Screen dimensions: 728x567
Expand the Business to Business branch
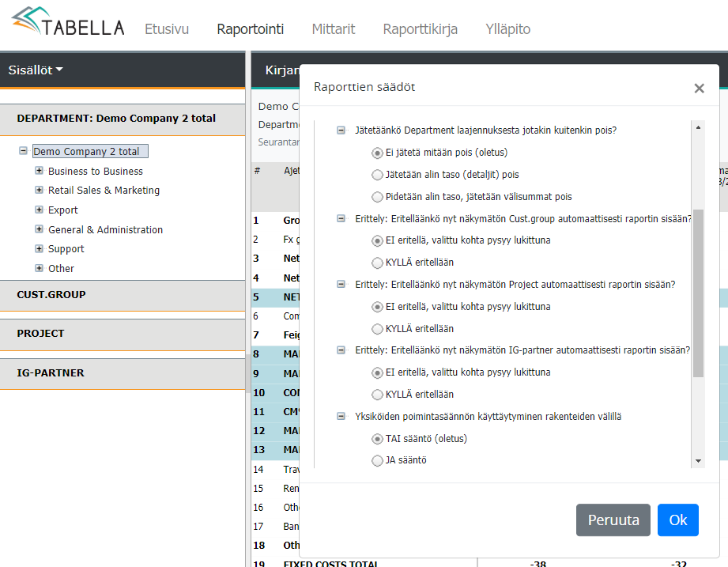(39, 171)
